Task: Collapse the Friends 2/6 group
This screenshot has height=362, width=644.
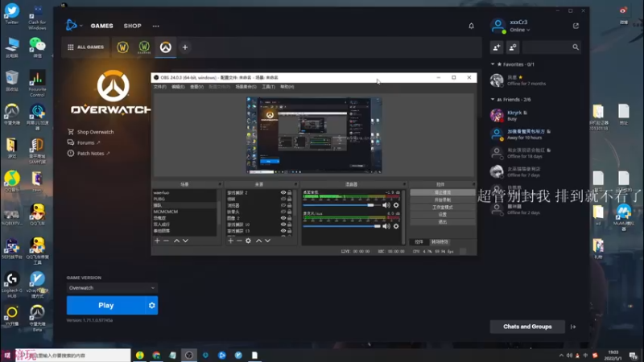Action: pos(493,99)
